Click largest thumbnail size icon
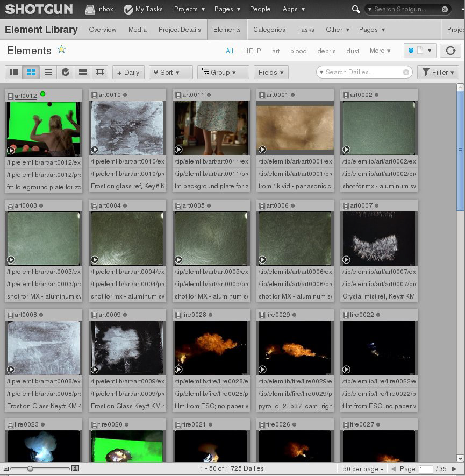This screenshot has height=476, width=465. pos(75,468)
